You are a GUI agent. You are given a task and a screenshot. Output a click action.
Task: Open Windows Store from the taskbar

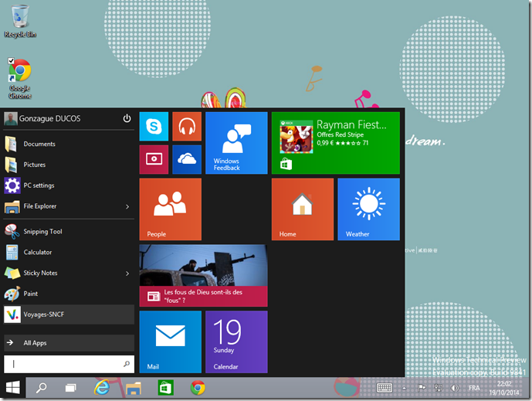click(x=165, y=387)
